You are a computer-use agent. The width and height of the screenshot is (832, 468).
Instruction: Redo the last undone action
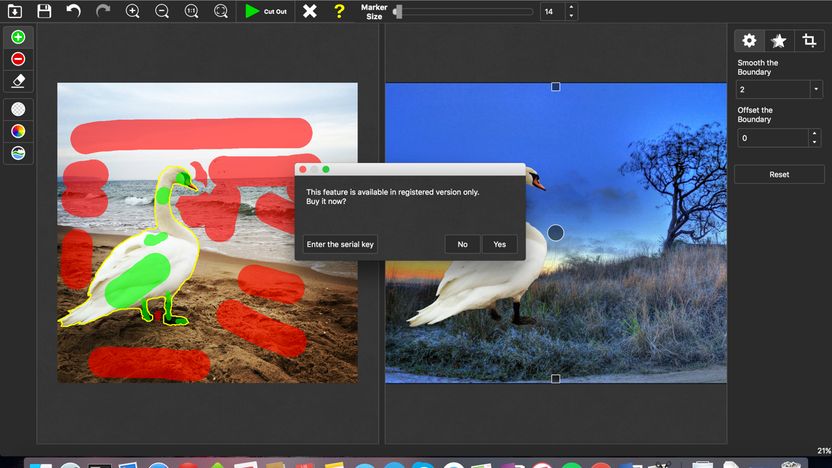pos(103,11)
